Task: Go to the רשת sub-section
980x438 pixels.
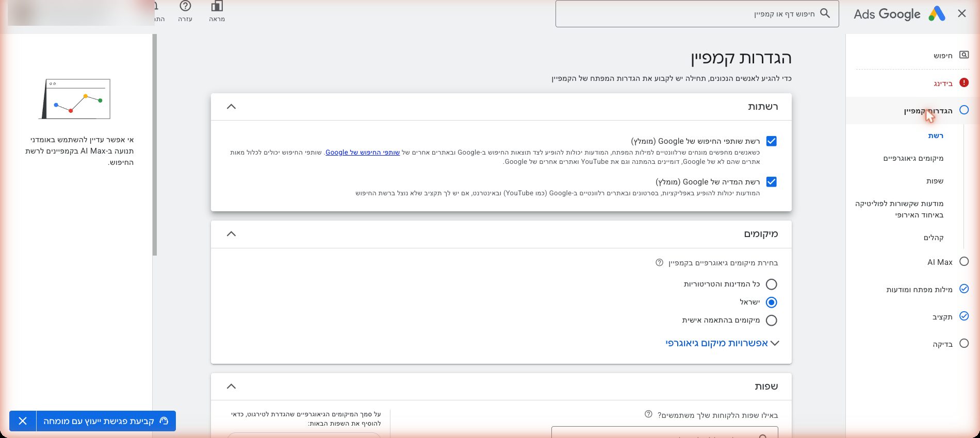Action: pyautogui.click(x=936, y=136)
